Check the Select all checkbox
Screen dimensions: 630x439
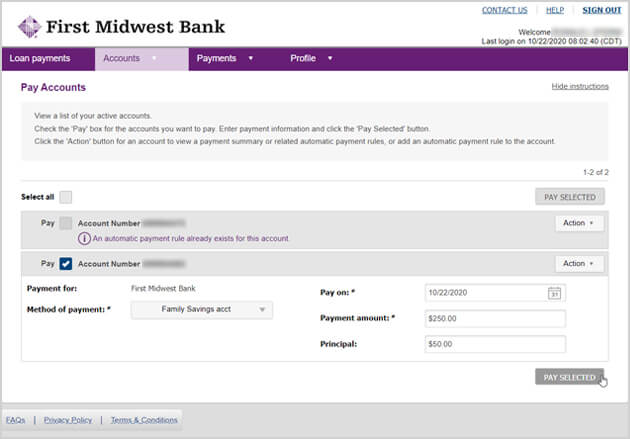tap(65, 197)
